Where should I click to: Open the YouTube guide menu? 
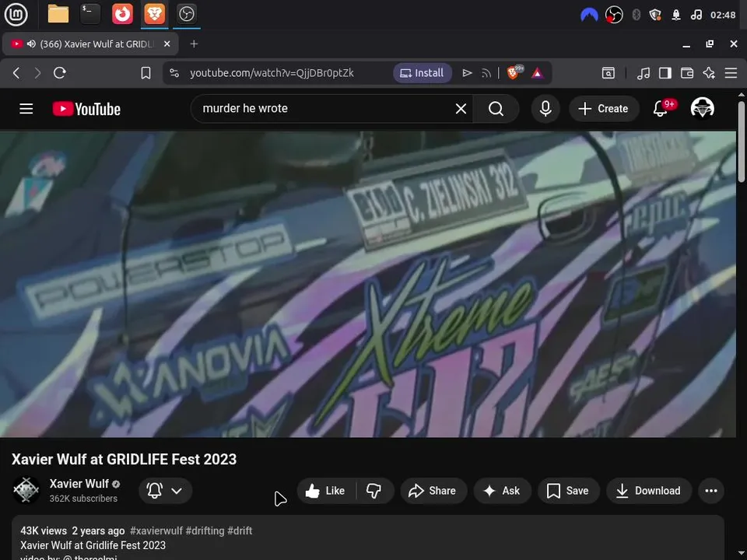click(x=26, y=109)
